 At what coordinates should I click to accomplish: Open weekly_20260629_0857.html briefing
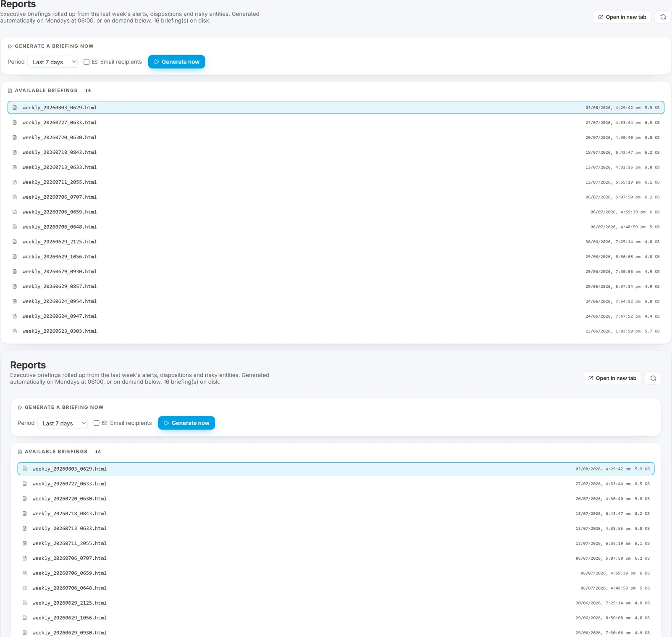[336, 287]
